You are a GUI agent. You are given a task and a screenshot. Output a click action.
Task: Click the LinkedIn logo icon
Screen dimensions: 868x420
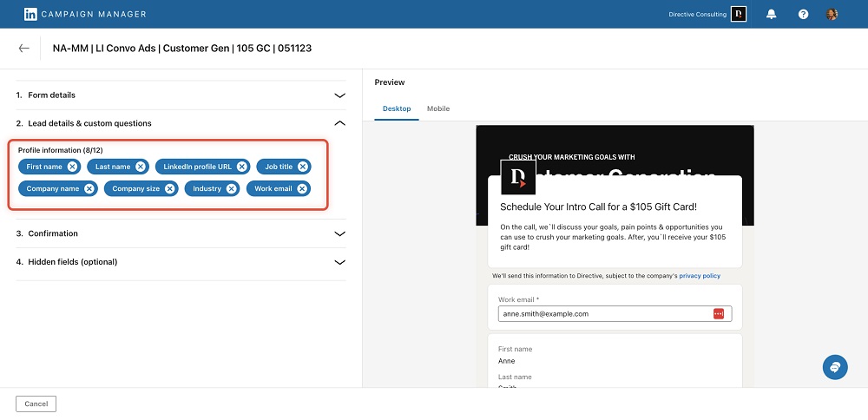pos(30,15)
